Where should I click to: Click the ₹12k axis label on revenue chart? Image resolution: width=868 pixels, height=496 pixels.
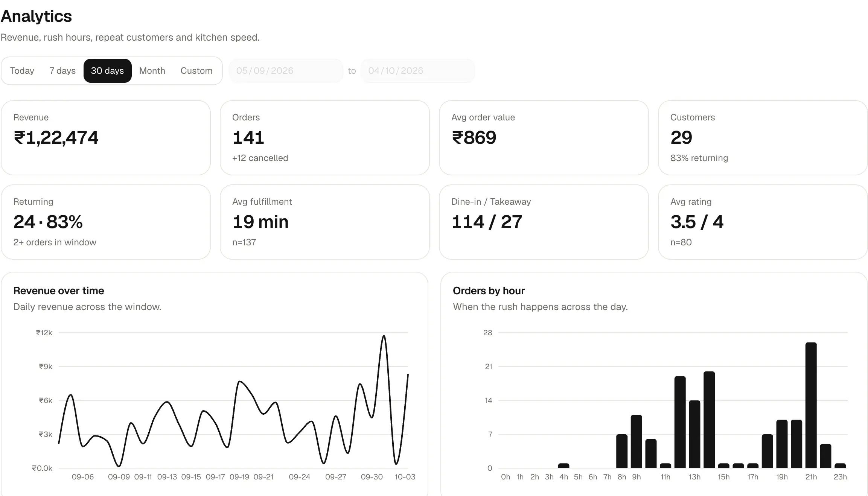pyautogui.click(x=44, y=333)
